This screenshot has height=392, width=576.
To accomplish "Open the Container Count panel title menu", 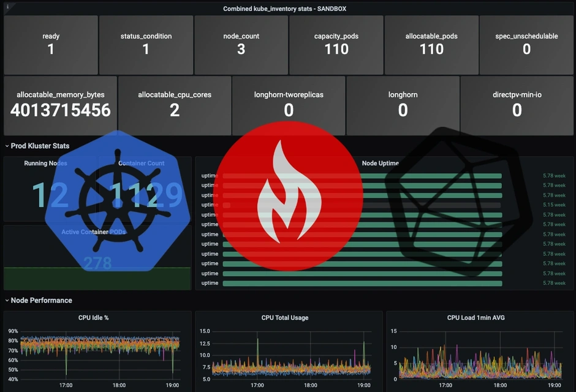I will 142,164.
